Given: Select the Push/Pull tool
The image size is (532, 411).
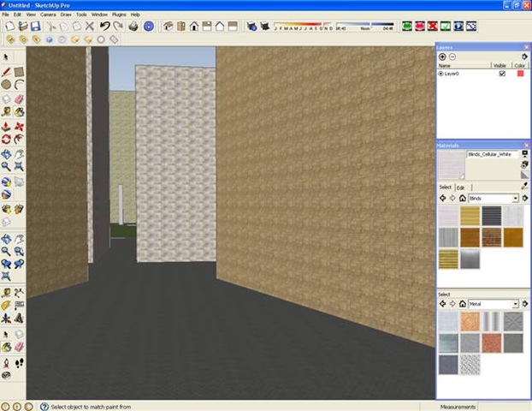Looking at the screenshot, I should 6,127.
